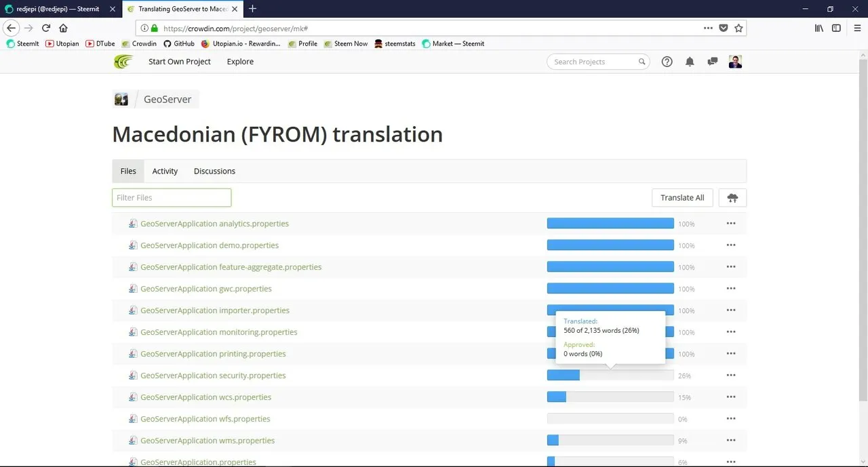Viewport: 868px width, 467px height.
Task: Click the wms.properties 9% progress bar
Action: pos(610,441)
